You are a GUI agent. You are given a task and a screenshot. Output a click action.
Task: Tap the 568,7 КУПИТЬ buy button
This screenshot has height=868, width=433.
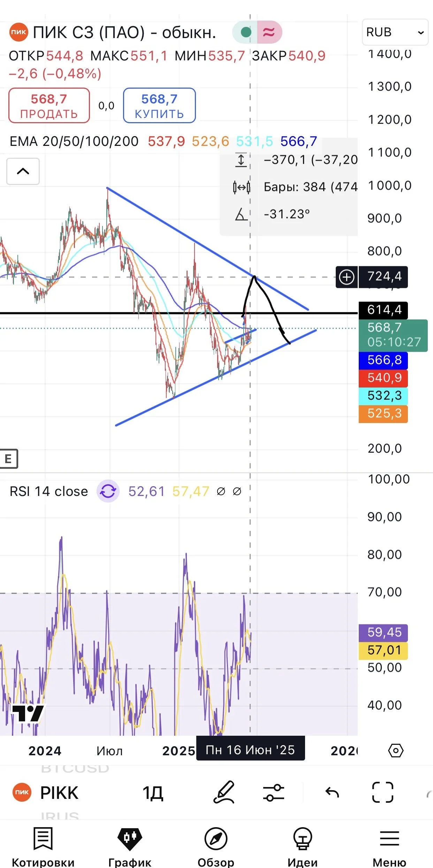point(159,105)
